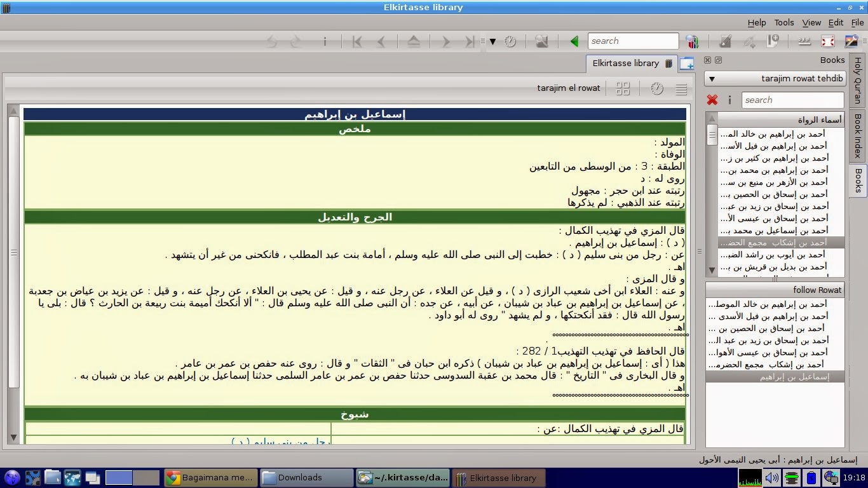Open book info from main toolbar

325,42
